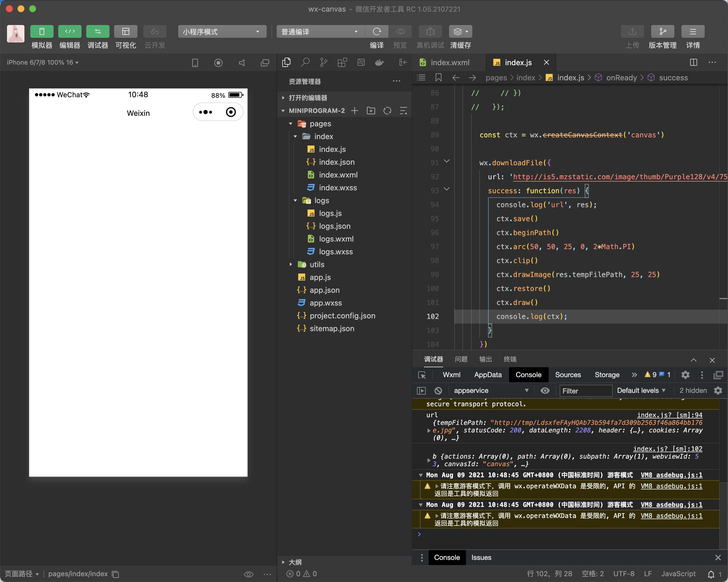The image size is (728, 582).
Task: Toggle the debugger panel button
Action: (x=98, y=32)
